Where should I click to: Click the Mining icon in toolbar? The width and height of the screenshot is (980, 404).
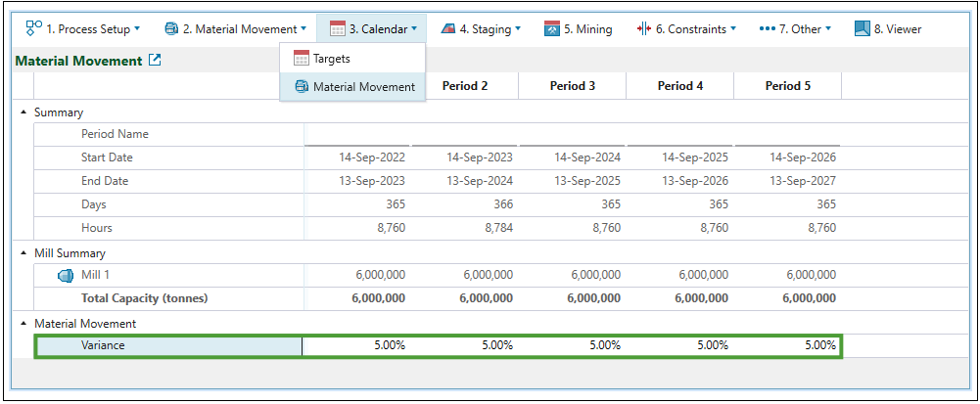tap(552, 28)
